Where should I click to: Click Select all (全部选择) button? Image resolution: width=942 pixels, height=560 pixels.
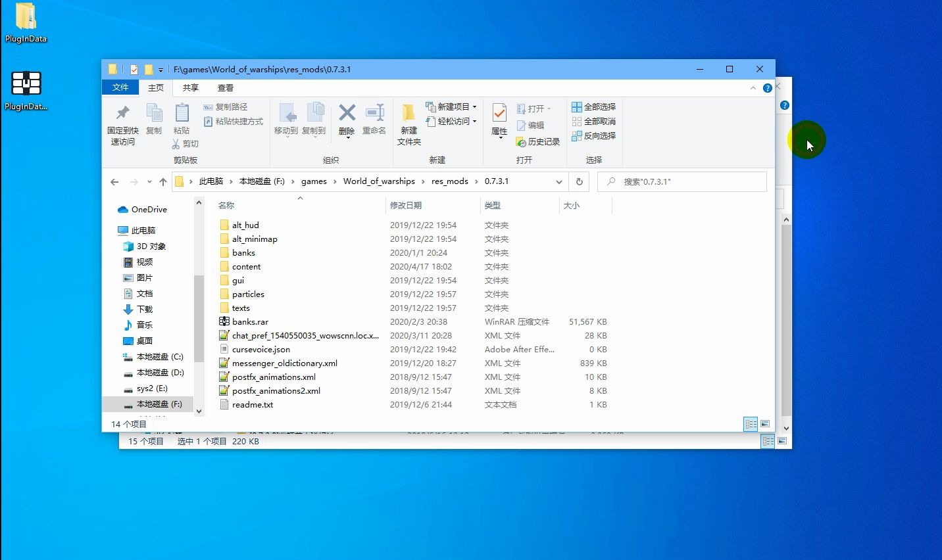tap(594, 106)
